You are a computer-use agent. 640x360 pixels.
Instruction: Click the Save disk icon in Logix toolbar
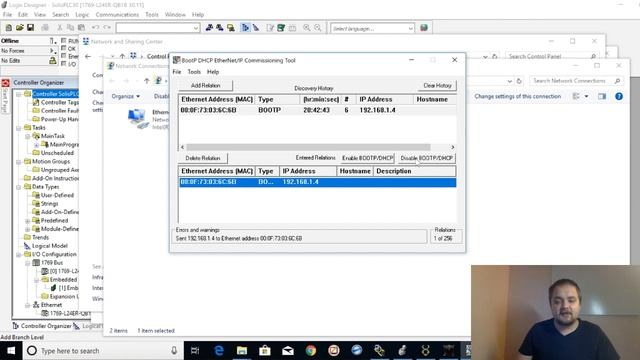point(31,28)
